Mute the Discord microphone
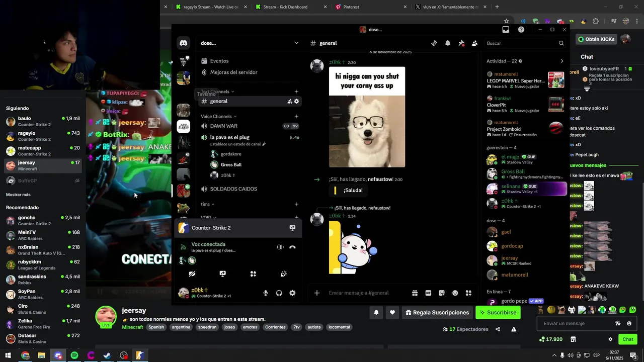This screenshot has width=644, height=362. point(266,293)
